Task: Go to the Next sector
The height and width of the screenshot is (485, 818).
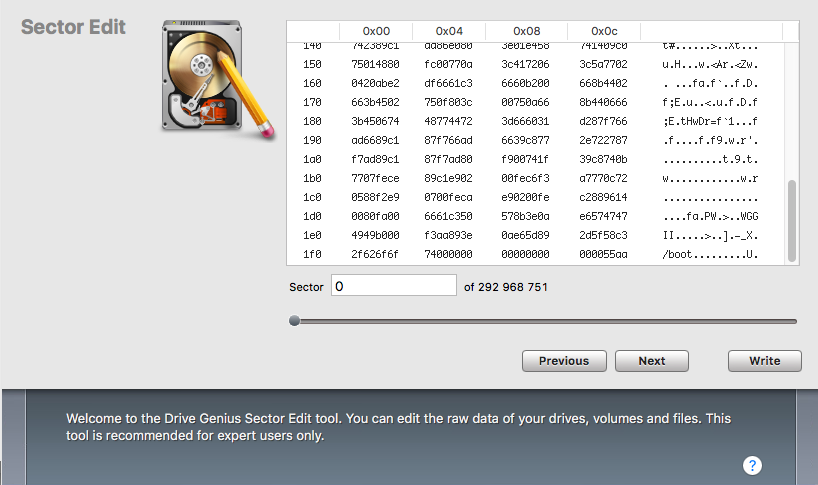Action: pos(651,361)
